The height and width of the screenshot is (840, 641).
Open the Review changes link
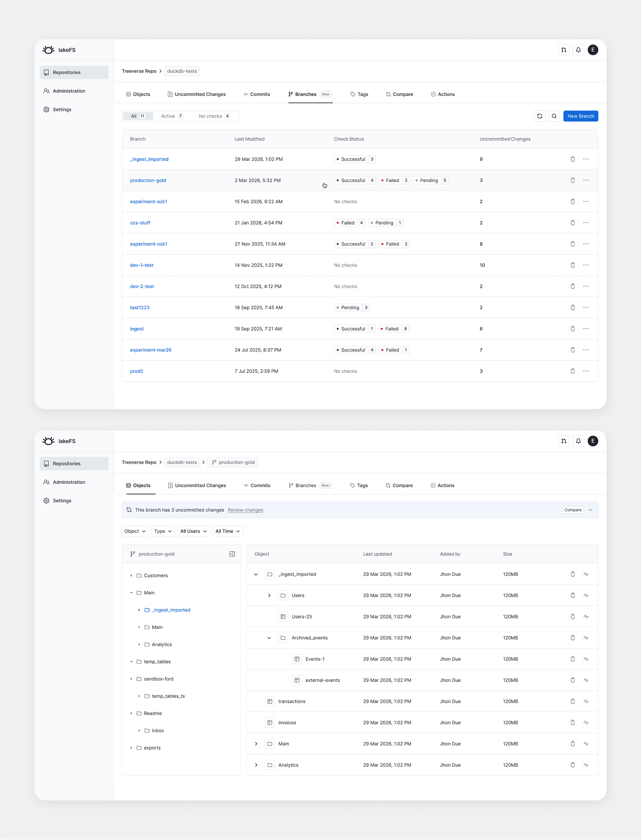245,510
